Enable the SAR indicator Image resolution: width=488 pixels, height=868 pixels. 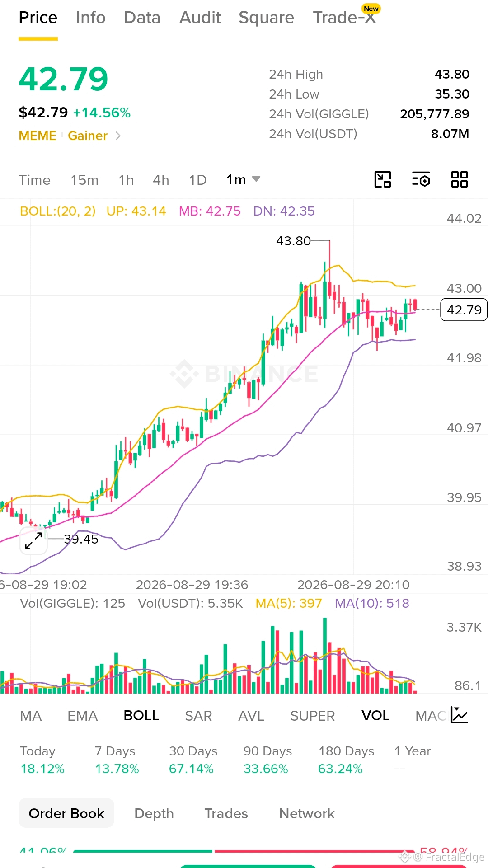pyautogui.click(x=198, y=716)
